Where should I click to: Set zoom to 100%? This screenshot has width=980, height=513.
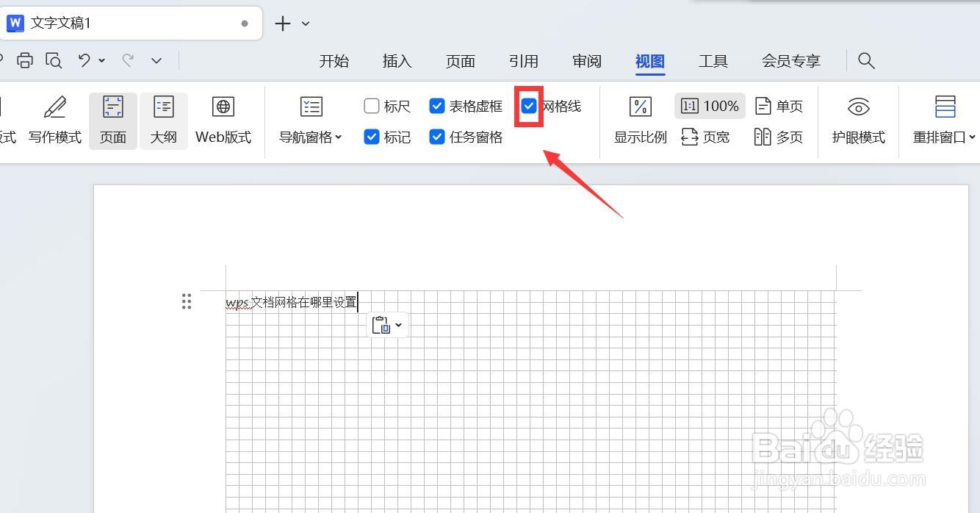coord(710,107)
